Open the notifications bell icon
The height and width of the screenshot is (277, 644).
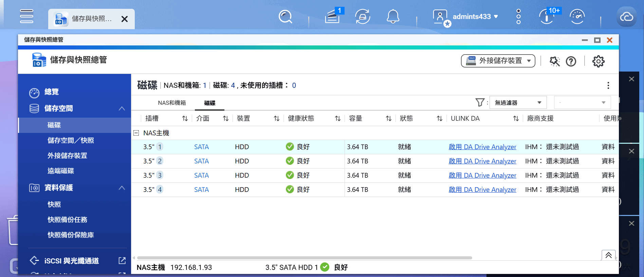(x=393, y=16)
